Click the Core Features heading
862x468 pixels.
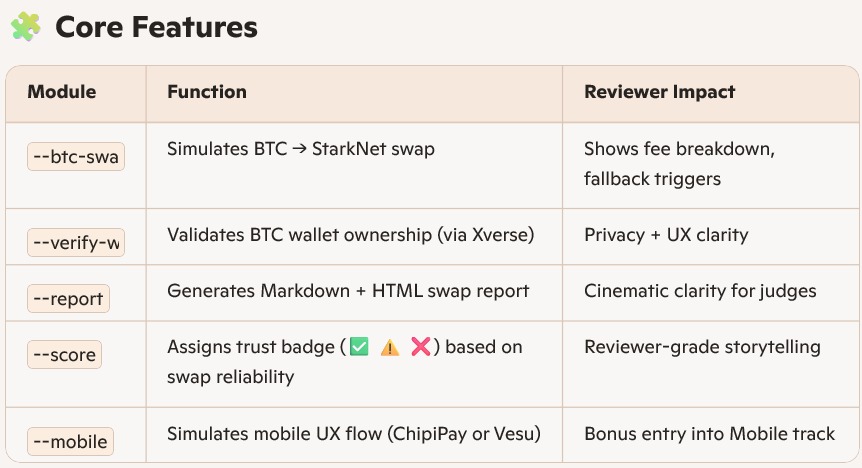pos(156,27)
